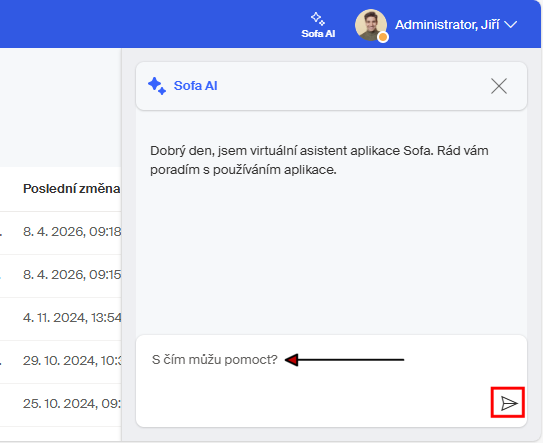543x443 pixels.
Task: Select the row dated 8. 4. 2026, 09:18
Action: click(x=61, y=231)
